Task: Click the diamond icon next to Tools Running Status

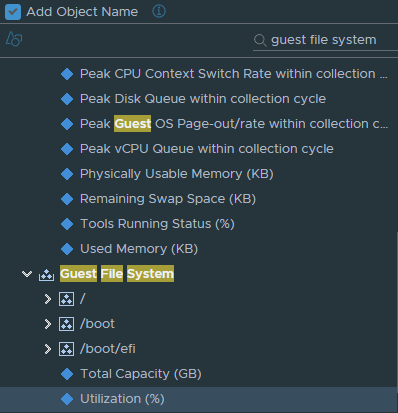Action: pyautogui.click(x=67, y=224)
